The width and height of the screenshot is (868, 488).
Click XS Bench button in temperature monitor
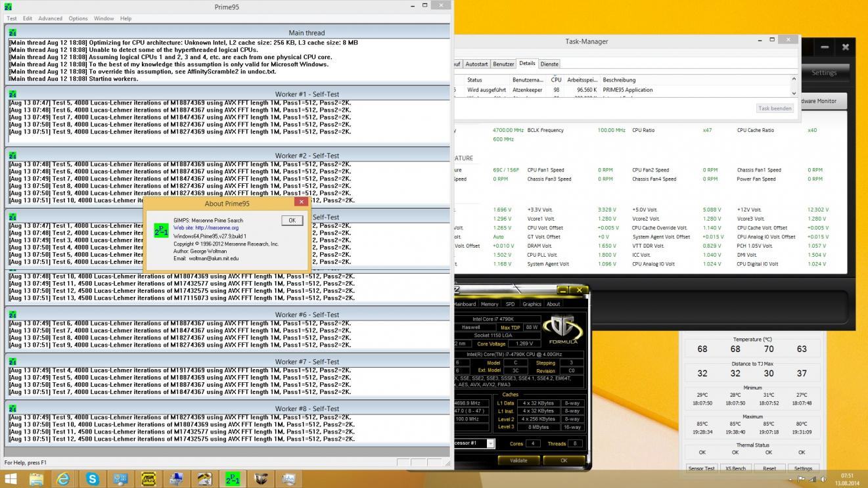[735, 468]
